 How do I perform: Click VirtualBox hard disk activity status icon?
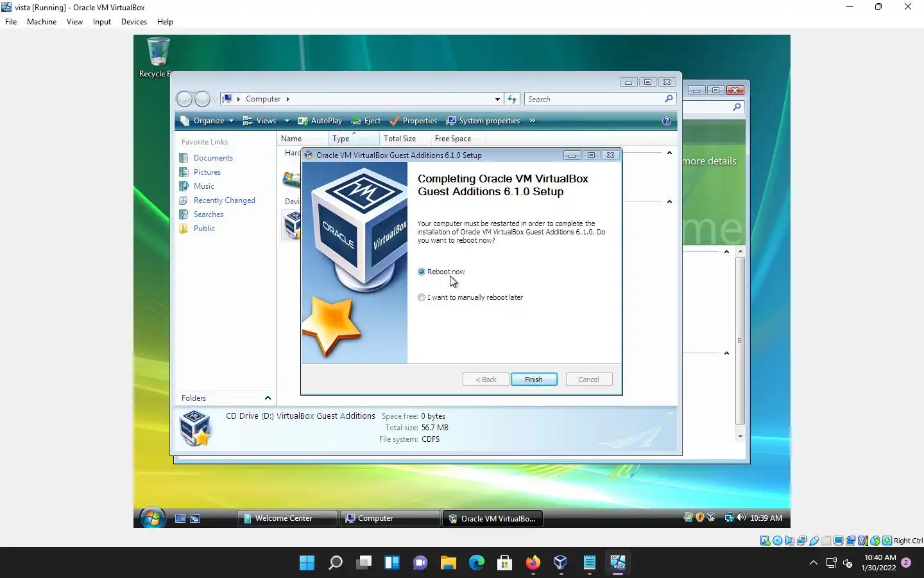(765, 541)
